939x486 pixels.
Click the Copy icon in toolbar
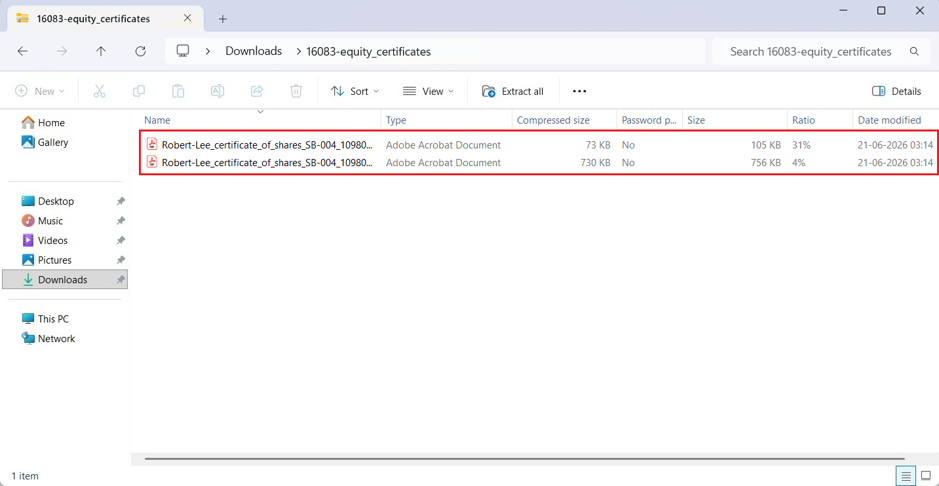pos(139,91)
